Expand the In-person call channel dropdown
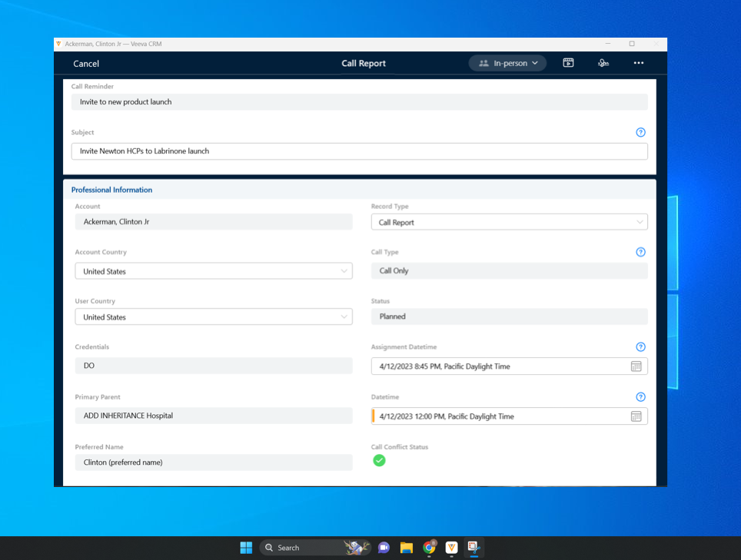The image size is (741, 560). click(507, 63)
